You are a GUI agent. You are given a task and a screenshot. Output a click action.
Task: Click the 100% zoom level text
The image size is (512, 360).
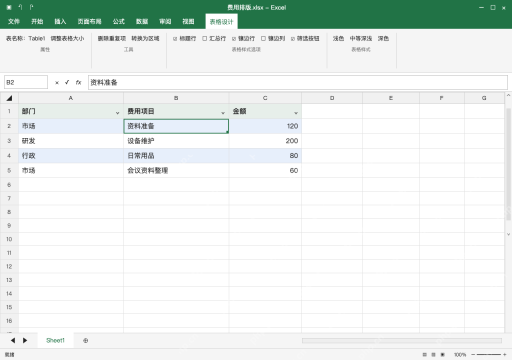tap(460, 355)
